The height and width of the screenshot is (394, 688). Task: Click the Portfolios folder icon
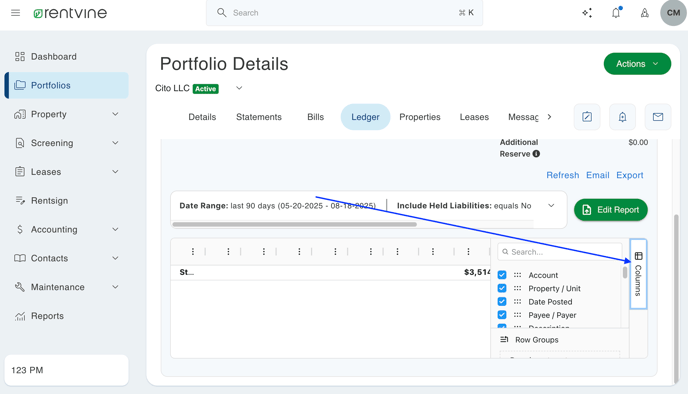(20, 85)
